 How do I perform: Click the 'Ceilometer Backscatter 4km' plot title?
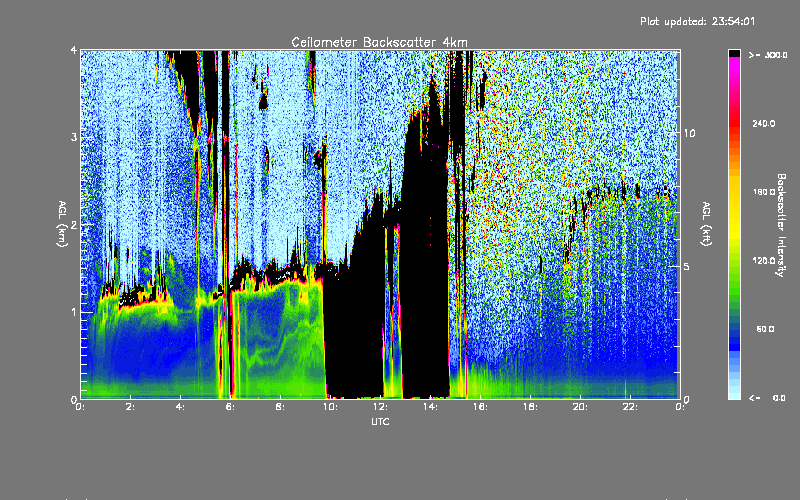pyautogui.click(x=379, y=42)
